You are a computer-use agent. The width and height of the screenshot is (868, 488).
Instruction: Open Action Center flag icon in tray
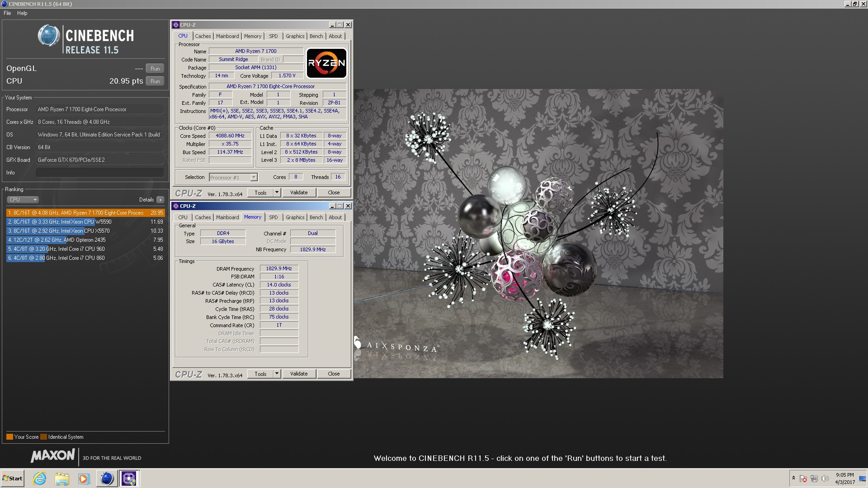(803, 479)
